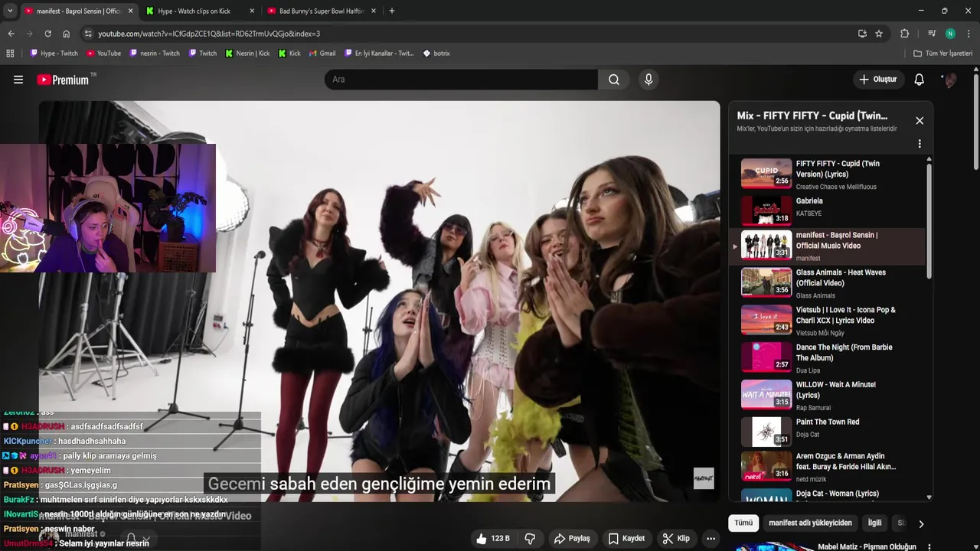Screen dimensions: 980x551
Task: Click the manifest watermark on the video
Action: point(704,478)
